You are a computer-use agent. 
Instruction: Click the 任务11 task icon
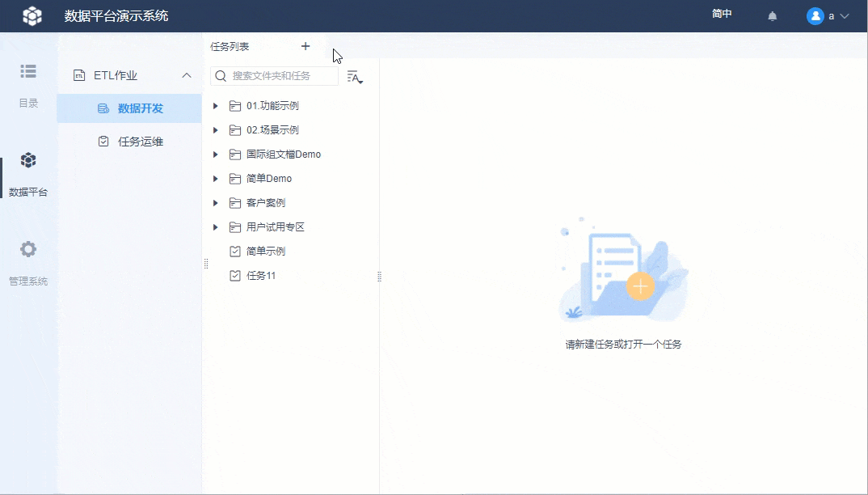point(235,276)
